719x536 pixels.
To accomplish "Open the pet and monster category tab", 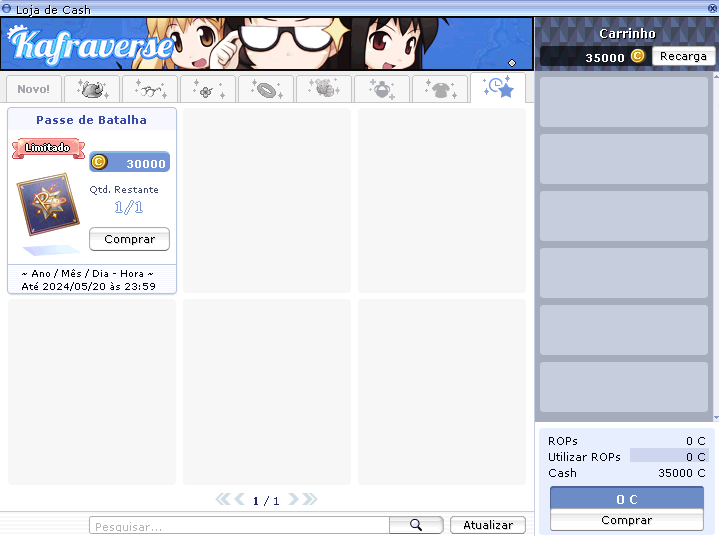I will coord(324,89).
